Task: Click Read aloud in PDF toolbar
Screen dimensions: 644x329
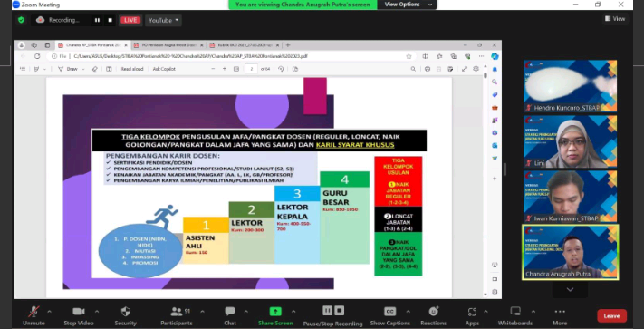Action: click(x=132, y=69)
